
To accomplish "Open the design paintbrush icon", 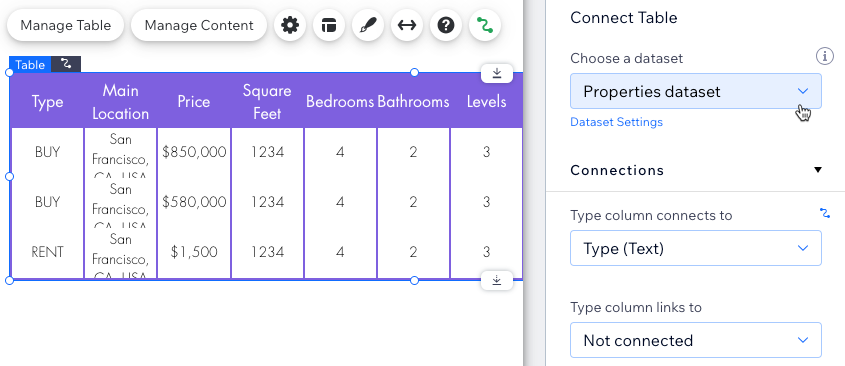I will (368, 25).
